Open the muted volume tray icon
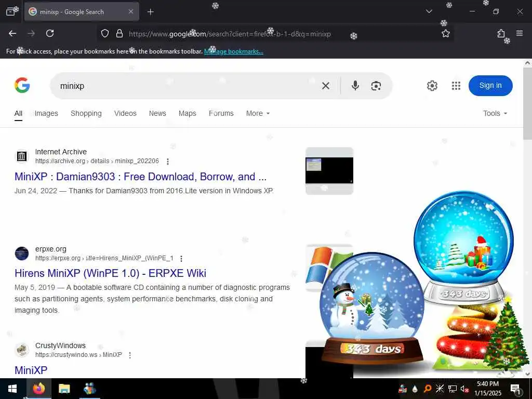Screen dimensions: 532x399 [465, 389]
